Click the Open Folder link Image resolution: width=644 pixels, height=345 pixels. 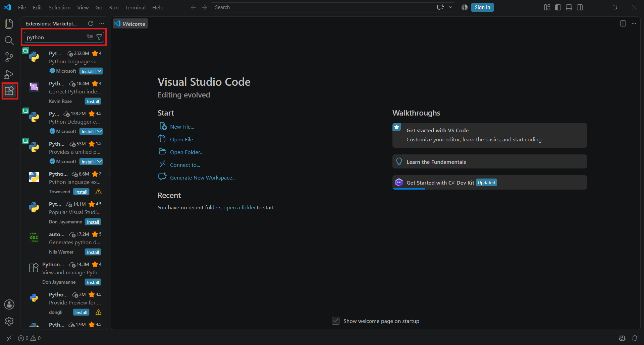(187, 152)
